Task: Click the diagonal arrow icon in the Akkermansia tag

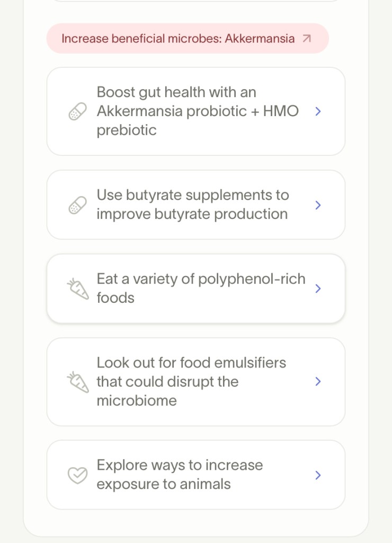Action: click(x=307, y=39)
